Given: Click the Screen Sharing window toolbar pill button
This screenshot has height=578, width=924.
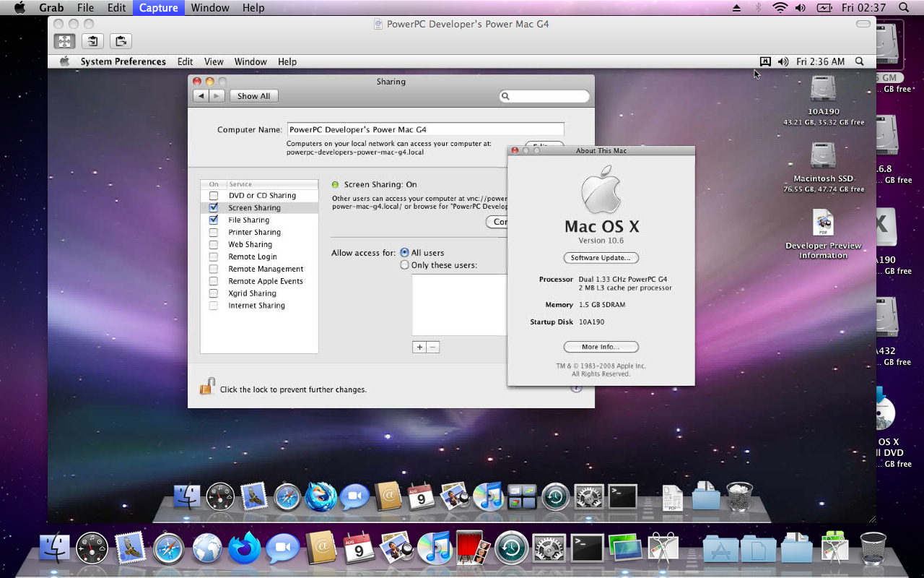Looking at the screenshot, I should click(863, 24).
